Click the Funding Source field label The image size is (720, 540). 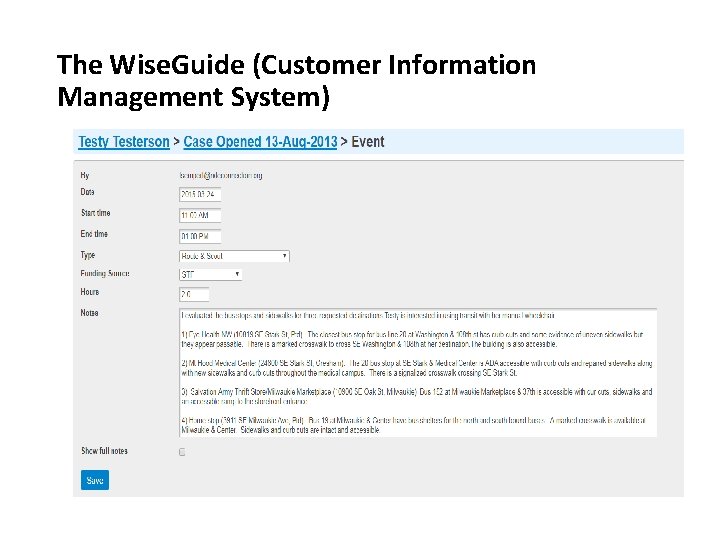point(105,274)
